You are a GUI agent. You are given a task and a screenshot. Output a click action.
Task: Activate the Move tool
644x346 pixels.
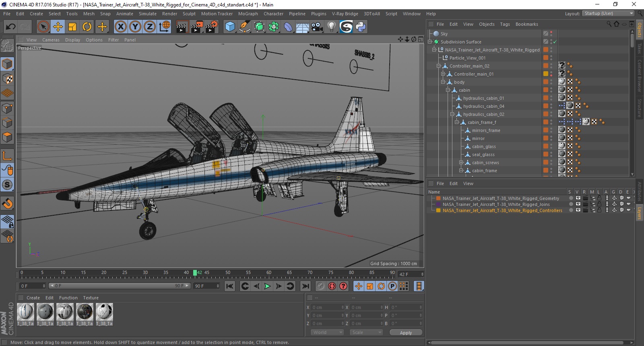[x=58, y=27]
